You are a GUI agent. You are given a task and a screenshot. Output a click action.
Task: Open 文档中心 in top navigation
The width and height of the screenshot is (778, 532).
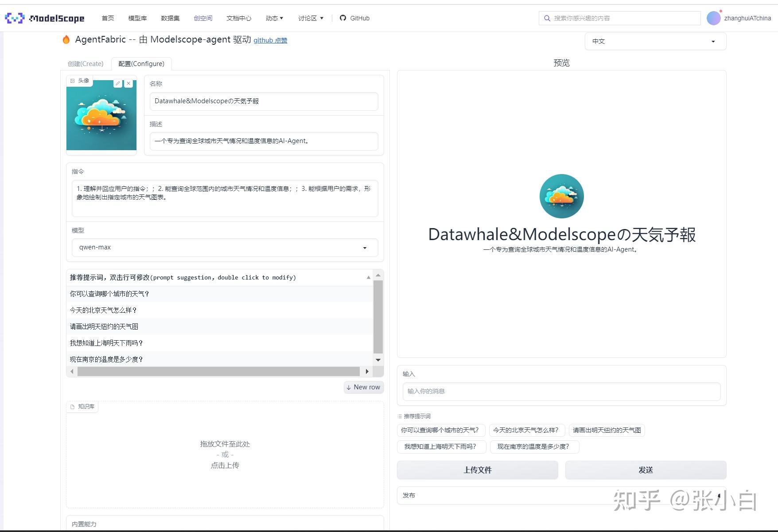pos(239,18)
